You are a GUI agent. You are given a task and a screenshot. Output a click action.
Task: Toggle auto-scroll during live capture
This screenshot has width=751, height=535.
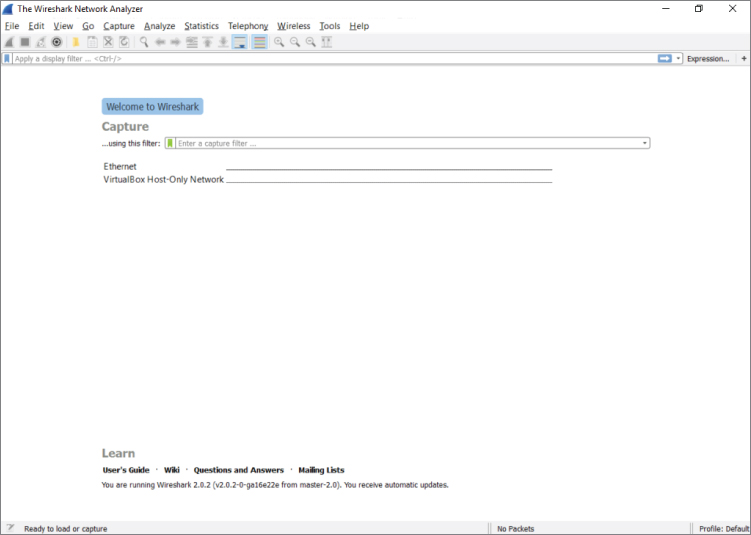239,42
